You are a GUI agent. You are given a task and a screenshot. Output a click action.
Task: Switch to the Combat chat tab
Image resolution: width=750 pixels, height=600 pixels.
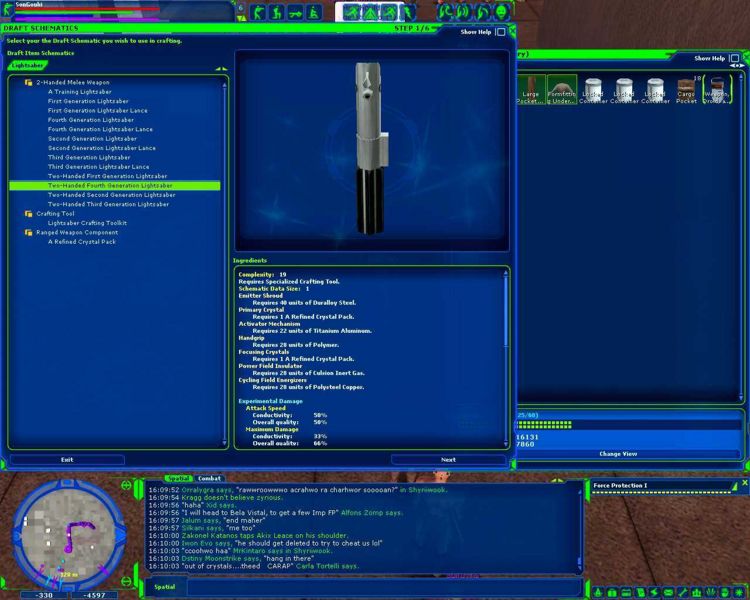point(210,479)
